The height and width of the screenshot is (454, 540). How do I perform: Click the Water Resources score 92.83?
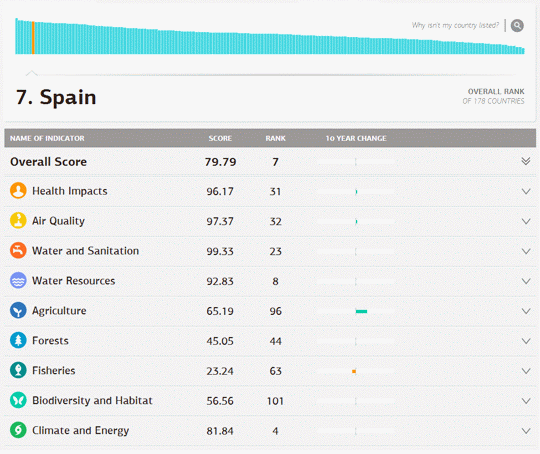point(220,281)
